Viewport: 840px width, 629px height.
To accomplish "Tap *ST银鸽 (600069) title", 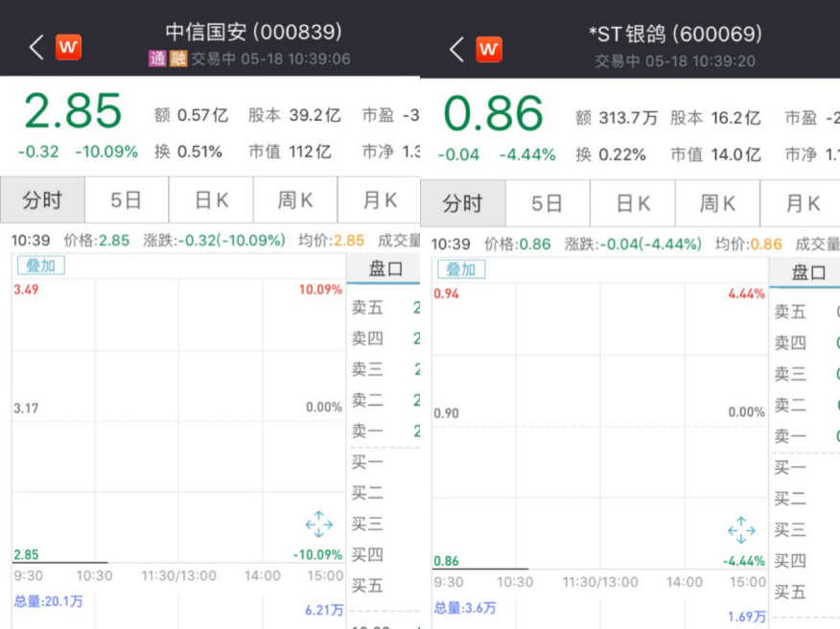I will coord(675,34).
